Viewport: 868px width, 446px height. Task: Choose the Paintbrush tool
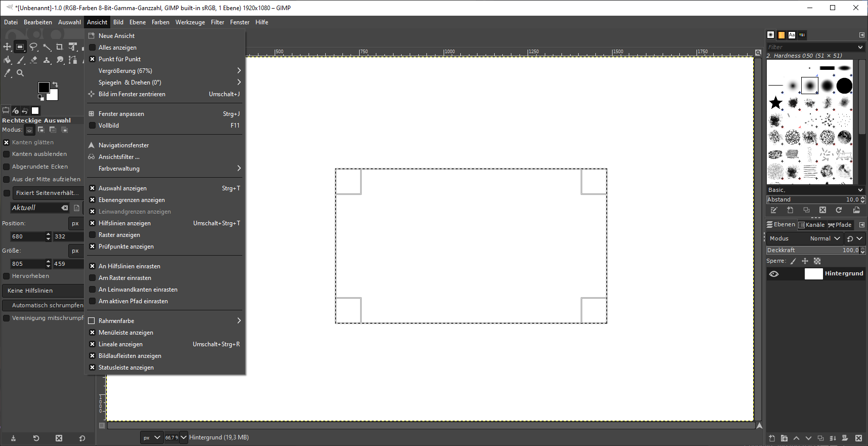pos(21,60)
